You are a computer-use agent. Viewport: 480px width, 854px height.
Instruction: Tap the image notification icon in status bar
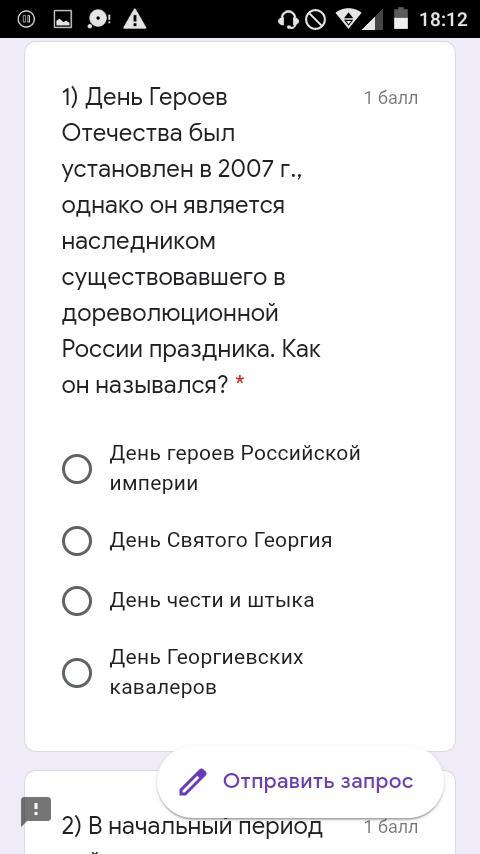[x=63, y=20]
